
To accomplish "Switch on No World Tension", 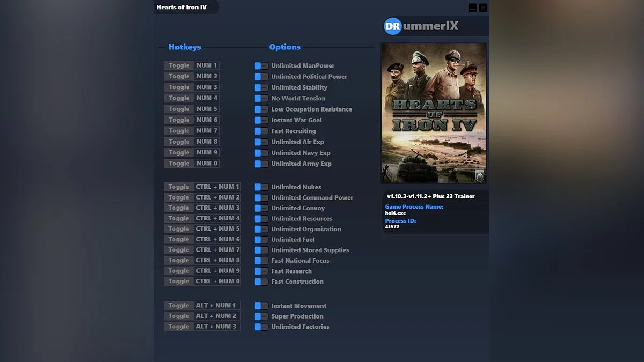I will tap(261, 99).
